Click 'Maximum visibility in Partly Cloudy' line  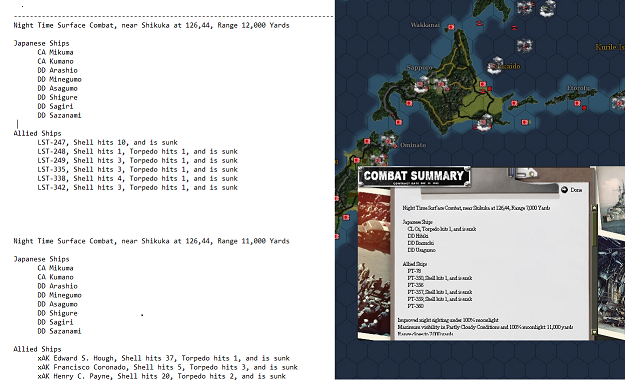485,327
